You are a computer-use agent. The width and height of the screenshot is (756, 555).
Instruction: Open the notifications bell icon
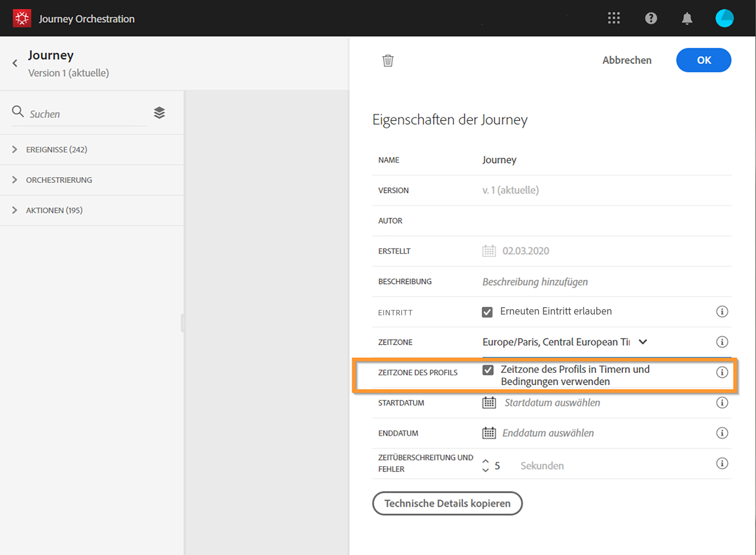pos(687,18)
